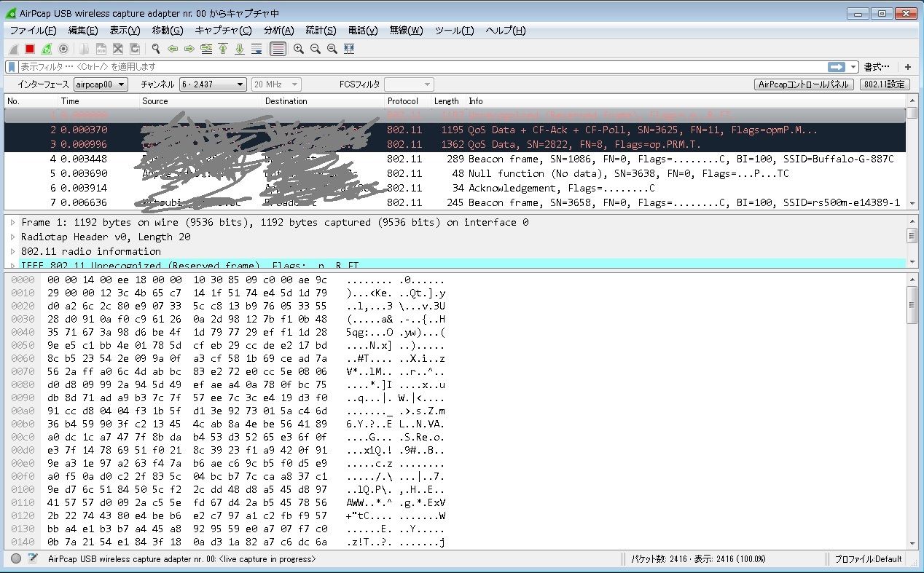Jump to the first packet icon
924x573 pixels.
tap(223, 49)
